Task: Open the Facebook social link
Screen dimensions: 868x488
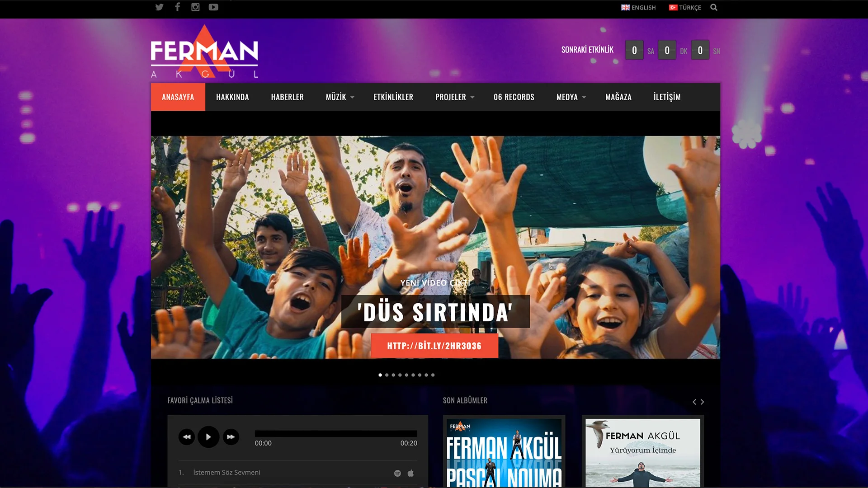Action: 177,7
